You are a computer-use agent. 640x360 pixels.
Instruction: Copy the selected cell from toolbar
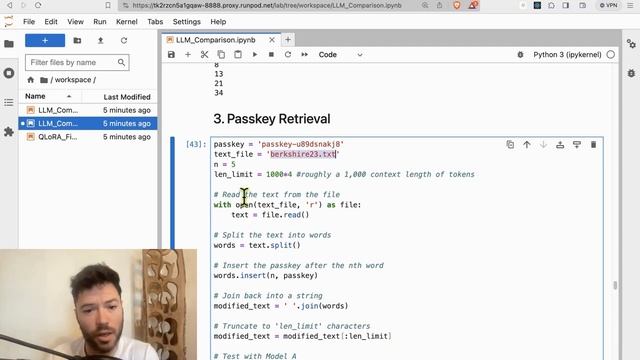click(x=221, y=55)
